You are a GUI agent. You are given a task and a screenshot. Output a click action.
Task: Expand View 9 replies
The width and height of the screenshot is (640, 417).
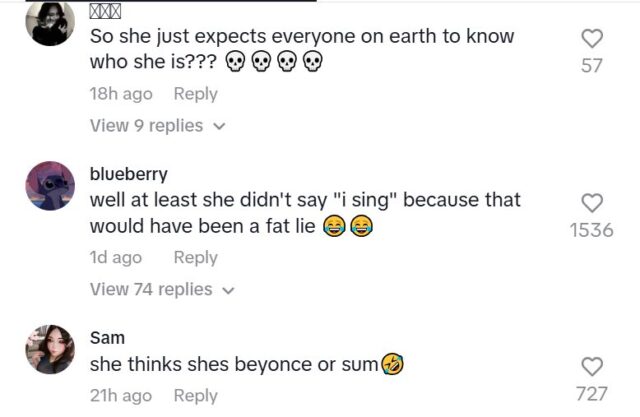coord(146,125)
